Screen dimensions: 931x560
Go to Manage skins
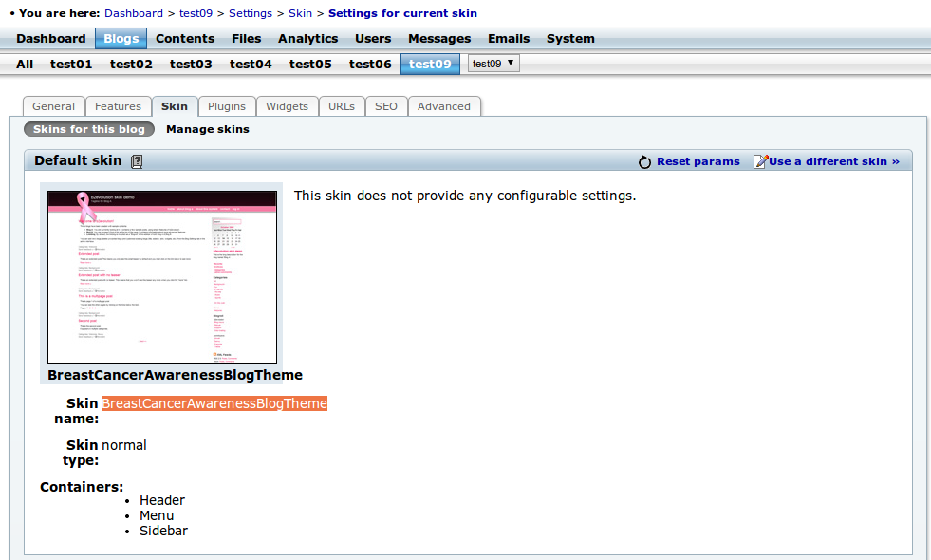(x=208, y=129)
